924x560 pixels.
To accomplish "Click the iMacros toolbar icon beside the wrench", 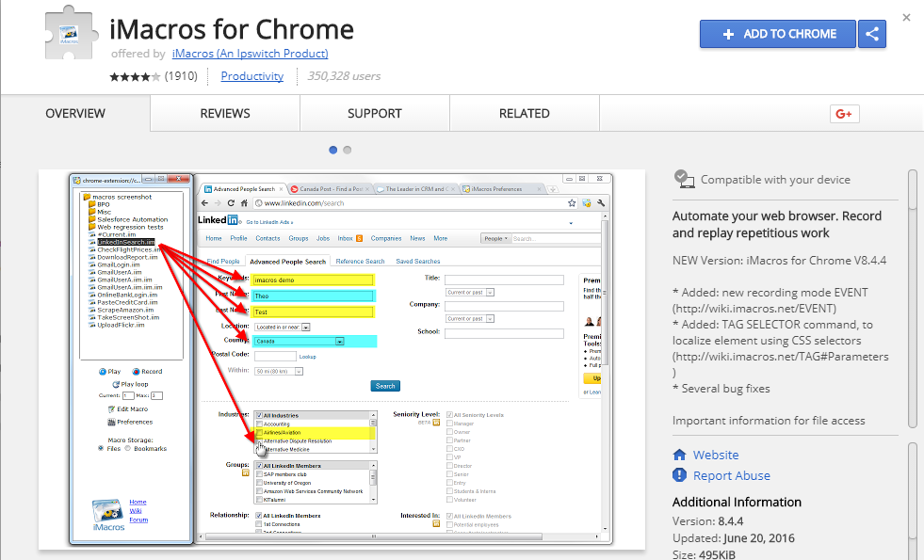I will 587,203.
